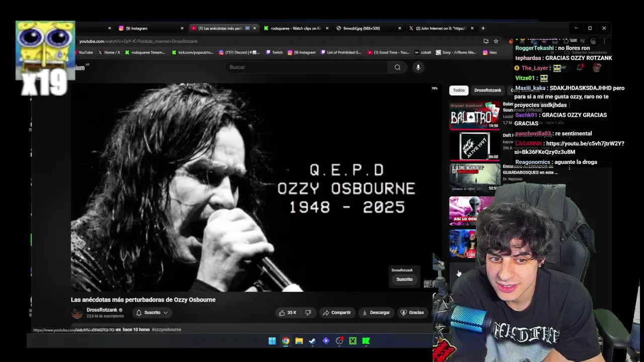Open the (1) Good Time - You... bookmark
Image resolution: width=644 pixels, height=362 pixels.
pos(388,52)
